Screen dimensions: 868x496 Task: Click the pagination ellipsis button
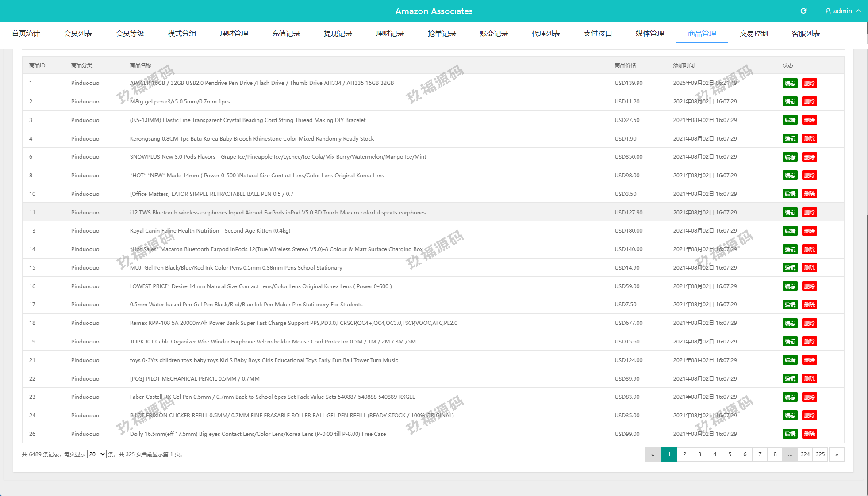click(790, 454)
